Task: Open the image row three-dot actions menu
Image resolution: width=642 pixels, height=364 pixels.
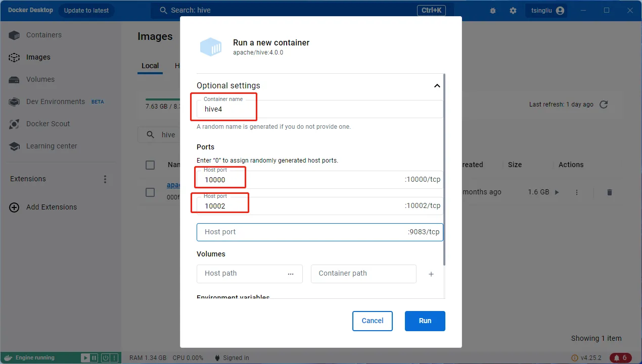Action: click(x=577, y=192)
